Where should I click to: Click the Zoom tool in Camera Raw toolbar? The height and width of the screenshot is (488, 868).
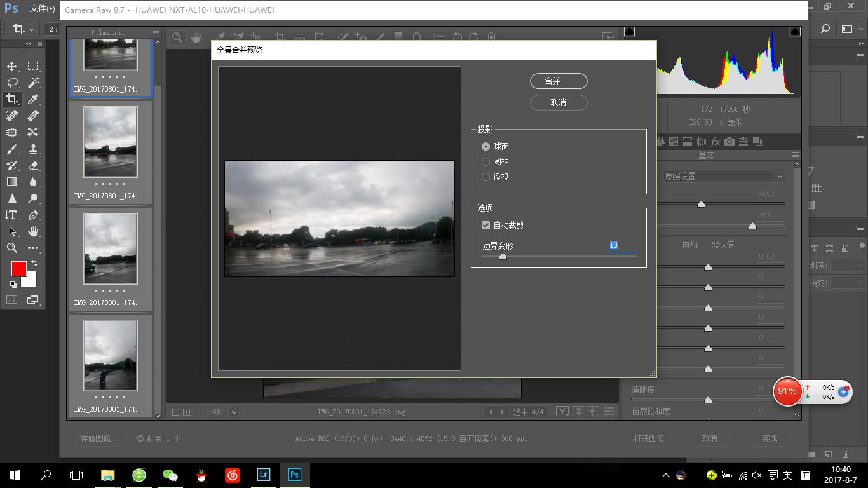pyautogui.click(x=177, y=37)
